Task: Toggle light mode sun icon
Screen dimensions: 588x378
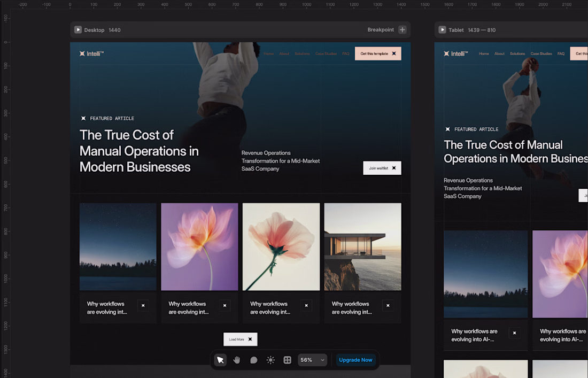Action: [270, 360]
